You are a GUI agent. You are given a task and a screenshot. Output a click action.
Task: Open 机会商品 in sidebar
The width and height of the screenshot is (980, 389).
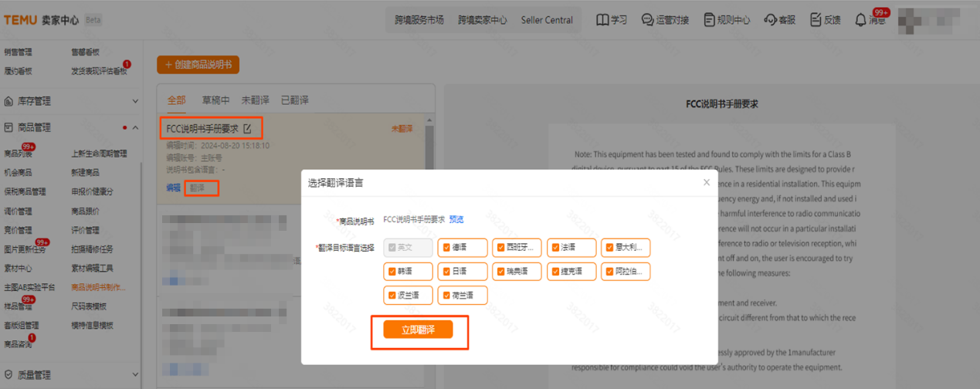[18, 173]
